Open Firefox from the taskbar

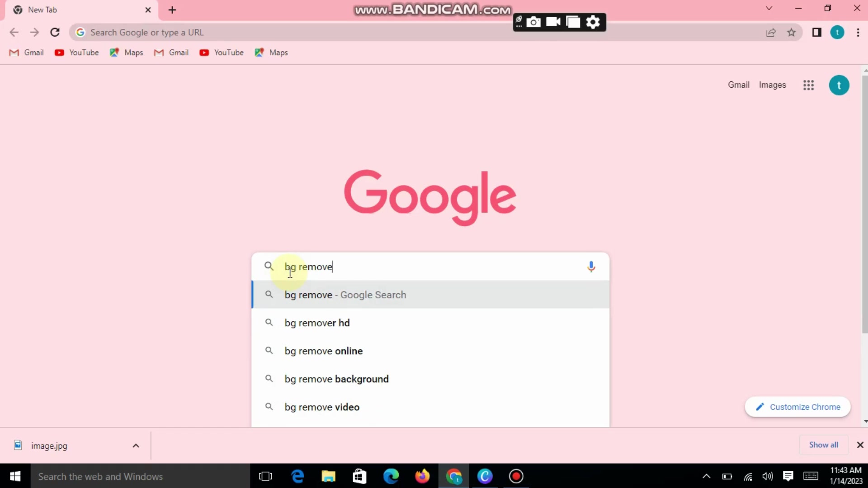coord(422,476)
